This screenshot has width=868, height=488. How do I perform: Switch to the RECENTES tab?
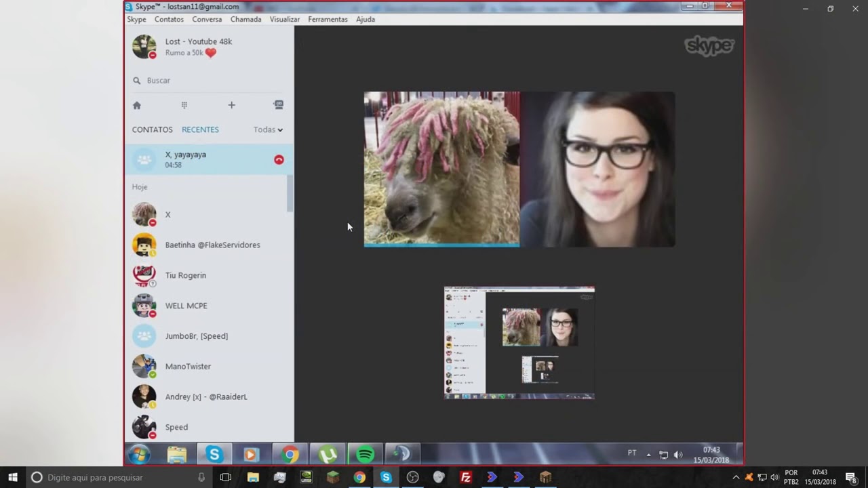[x=200, y=129]
